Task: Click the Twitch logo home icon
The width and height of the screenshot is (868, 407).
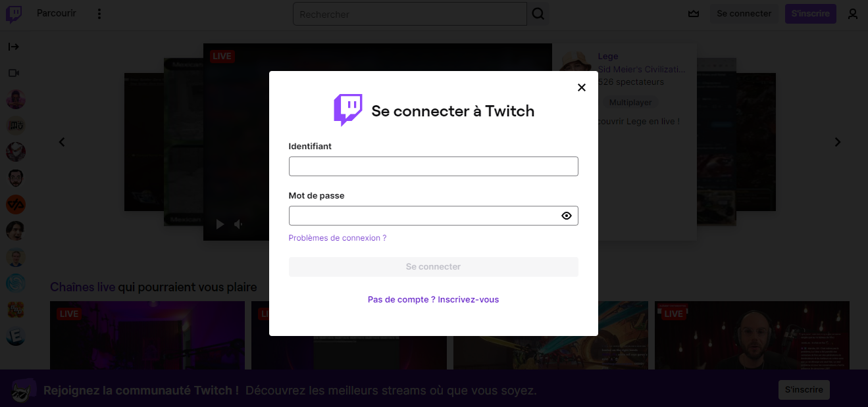Action: (14, 14)
